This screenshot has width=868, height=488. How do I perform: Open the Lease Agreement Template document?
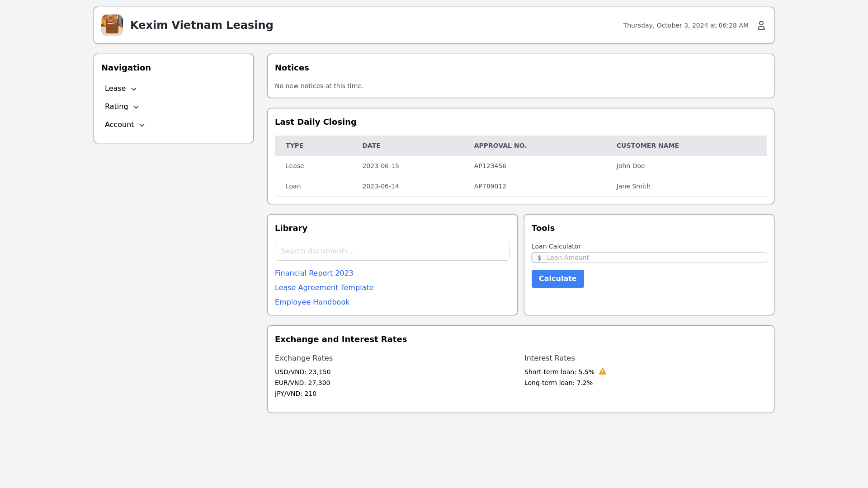(324, 287)
